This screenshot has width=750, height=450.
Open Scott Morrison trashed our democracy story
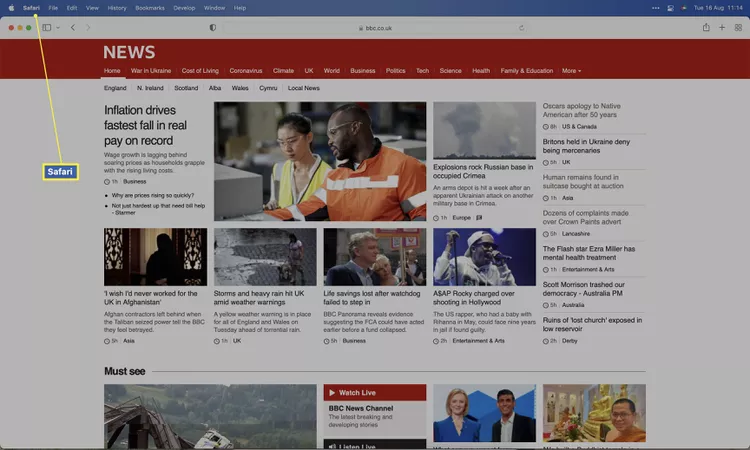(x=584, y=288)
